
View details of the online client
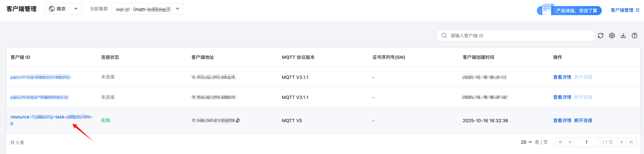click(562, 120)
